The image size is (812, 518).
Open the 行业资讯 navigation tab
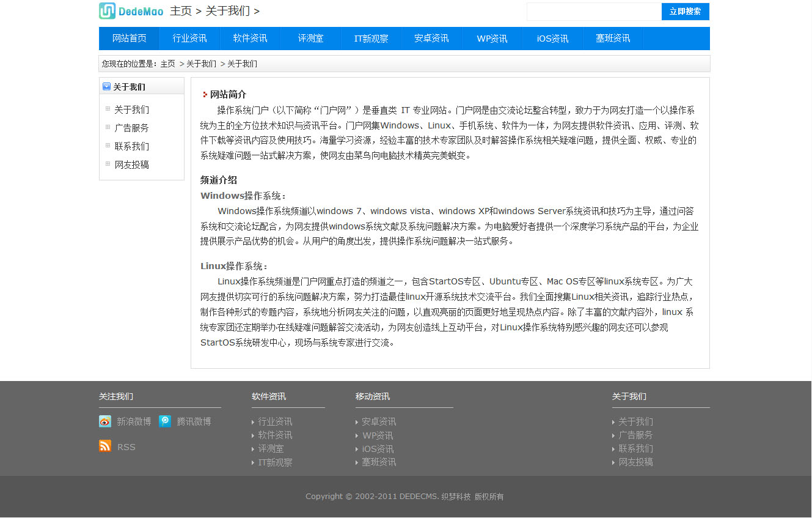(189, 39)
